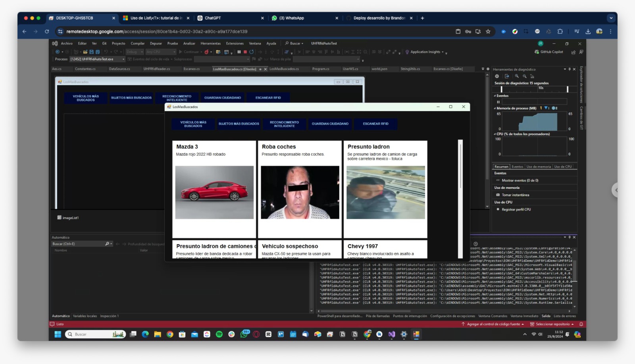Pin the LosMasBuscados.cs [Diseño] tab
Screen dimensions: 635x364
(x=260, y=69)
